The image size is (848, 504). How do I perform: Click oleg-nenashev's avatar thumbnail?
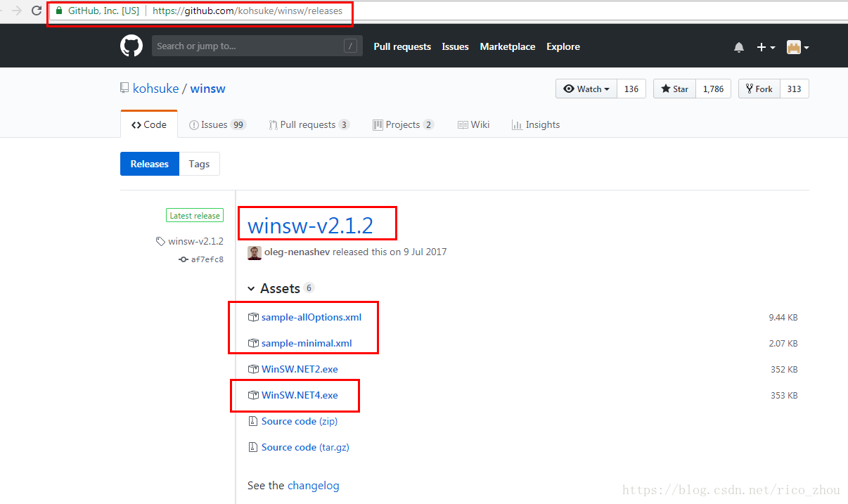tap(254, 252)
